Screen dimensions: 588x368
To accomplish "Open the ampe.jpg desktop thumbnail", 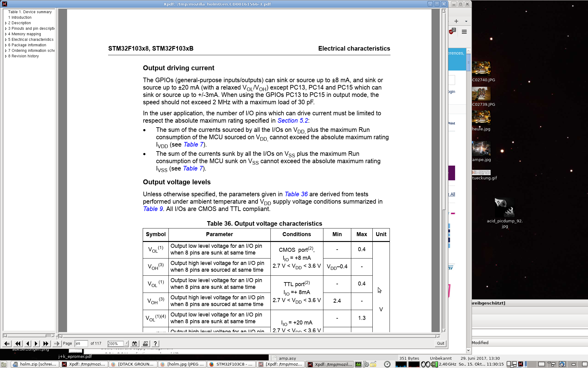I will coord(481,148).
